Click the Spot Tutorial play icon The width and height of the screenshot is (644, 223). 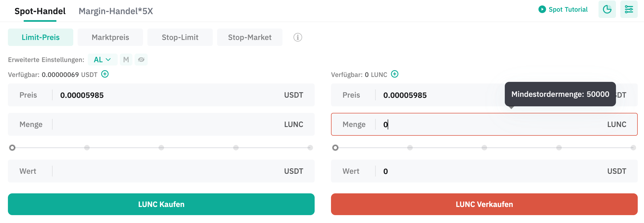pos(542,10)
